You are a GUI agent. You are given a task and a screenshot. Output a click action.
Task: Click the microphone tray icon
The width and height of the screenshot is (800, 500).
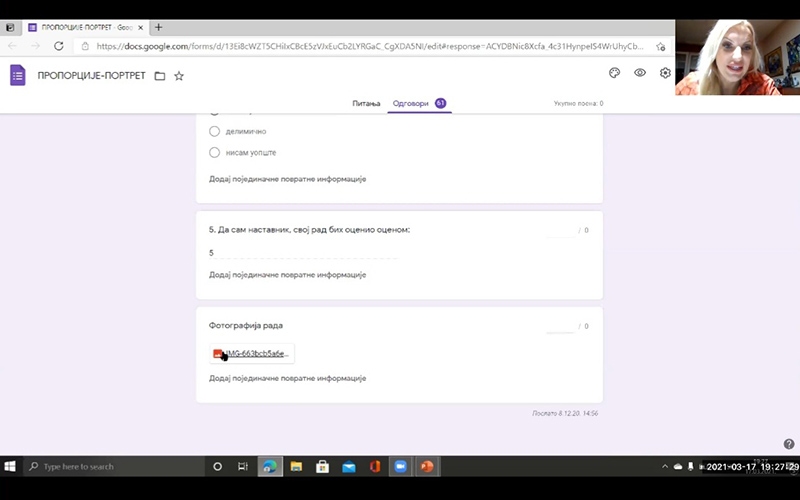point(690,466)
